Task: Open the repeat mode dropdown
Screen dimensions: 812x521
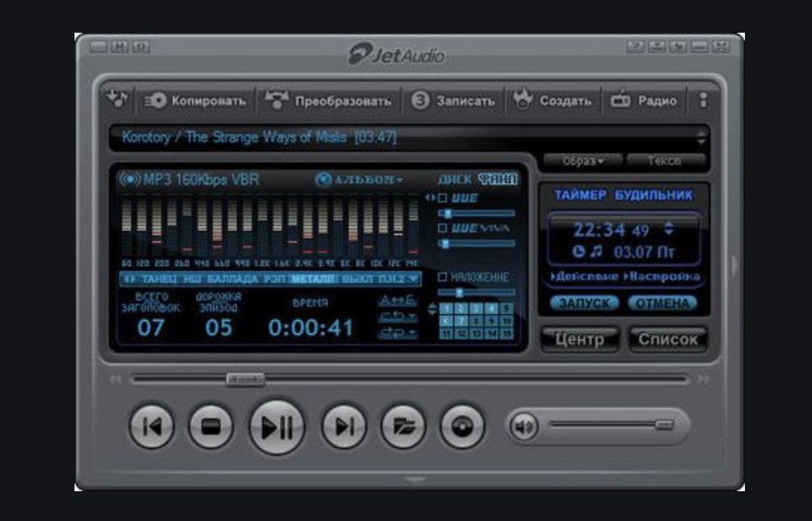Action: [x=397, y=316]
